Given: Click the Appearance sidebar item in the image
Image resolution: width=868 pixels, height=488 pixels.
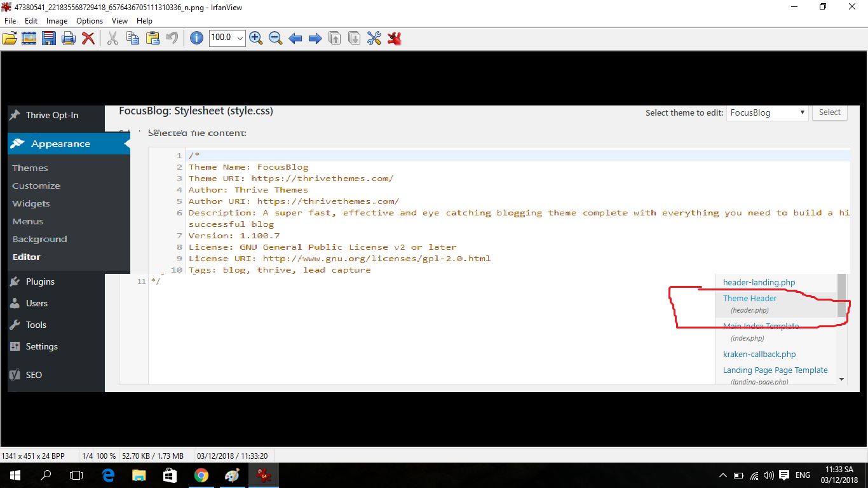Looking at the screenshot, I should (69, 144).
